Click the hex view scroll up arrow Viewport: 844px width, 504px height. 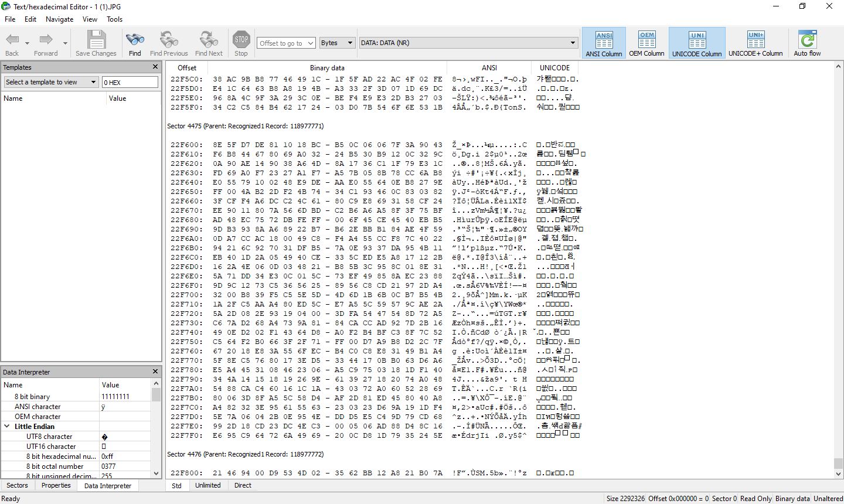click(x=838, y=66)
